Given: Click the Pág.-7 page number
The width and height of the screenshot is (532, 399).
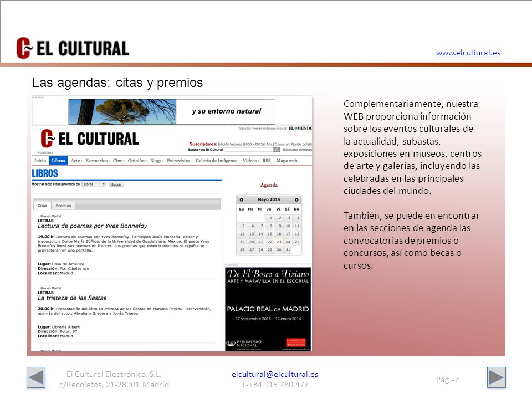Looking at the screenshot, I should [x=447, y=379].
